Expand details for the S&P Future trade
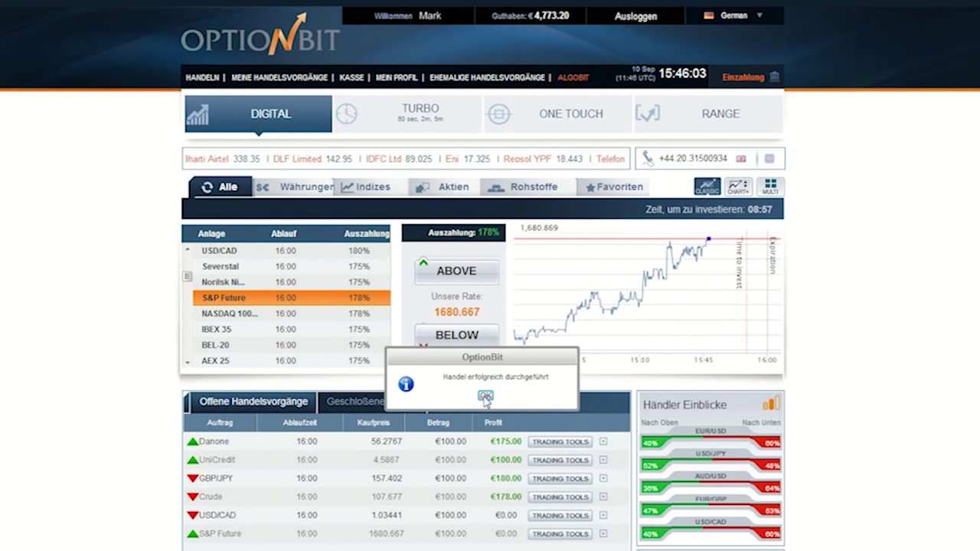The image size is (980, 551). 603,533
